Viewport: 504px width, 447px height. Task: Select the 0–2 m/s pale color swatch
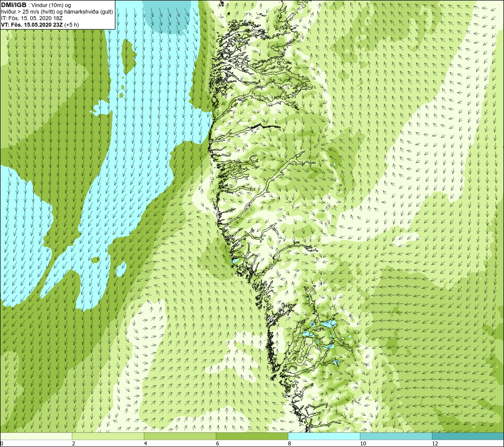click(x=36, y=436)
